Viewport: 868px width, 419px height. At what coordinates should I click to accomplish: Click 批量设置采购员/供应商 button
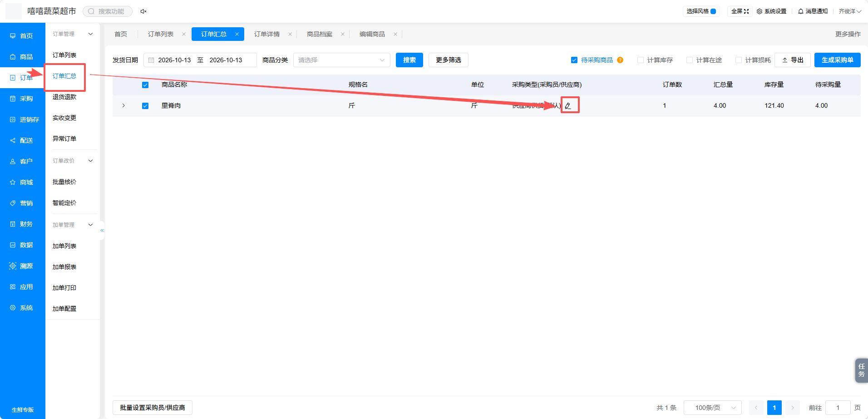pyautogui.click(x=153, y=408)
